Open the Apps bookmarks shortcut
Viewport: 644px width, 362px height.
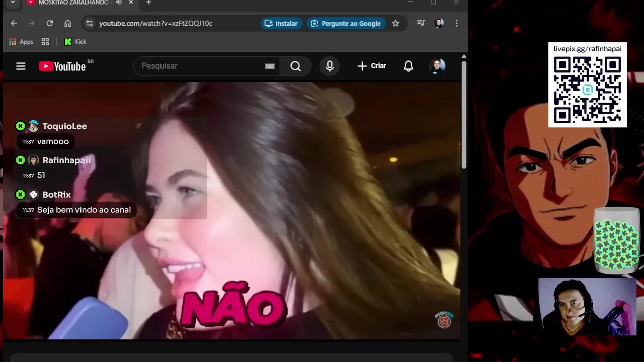[21, 42]
